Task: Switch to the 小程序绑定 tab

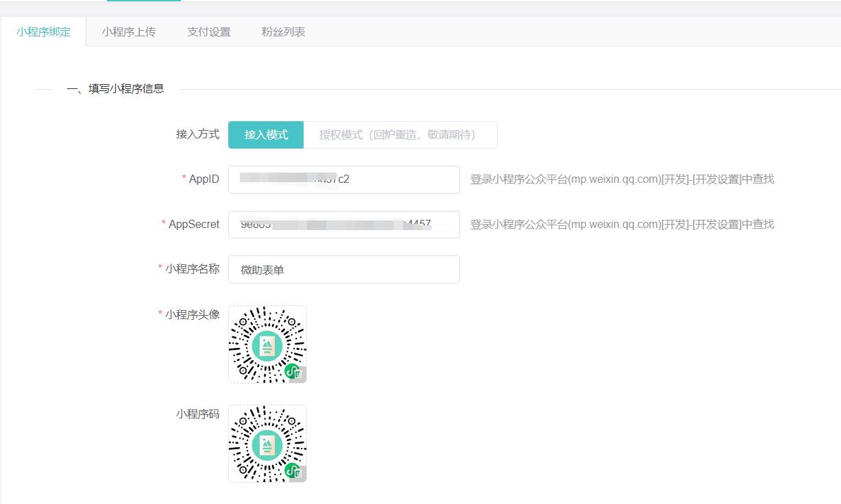Action: 43,32
